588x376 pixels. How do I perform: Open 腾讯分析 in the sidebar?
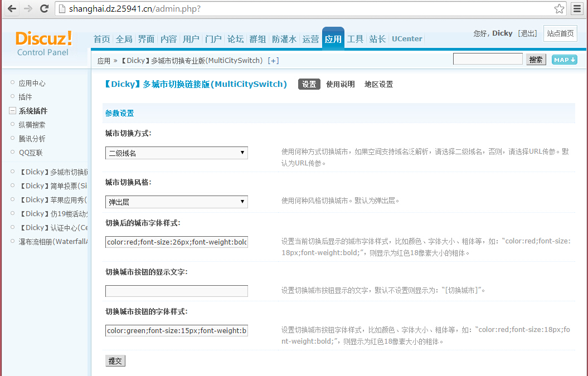coord(32,139)
